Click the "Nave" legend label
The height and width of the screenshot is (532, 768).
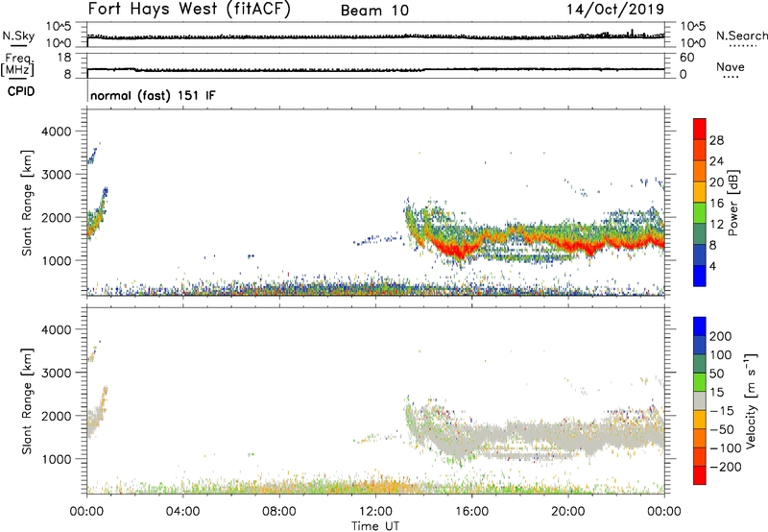click(731, 66)
